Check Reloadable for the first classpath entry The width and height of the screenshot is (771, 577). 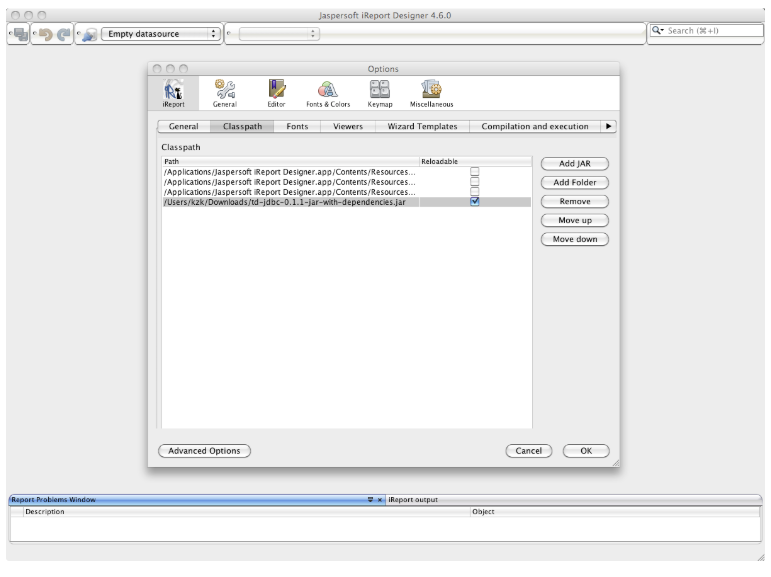click(x=475, y=171)
